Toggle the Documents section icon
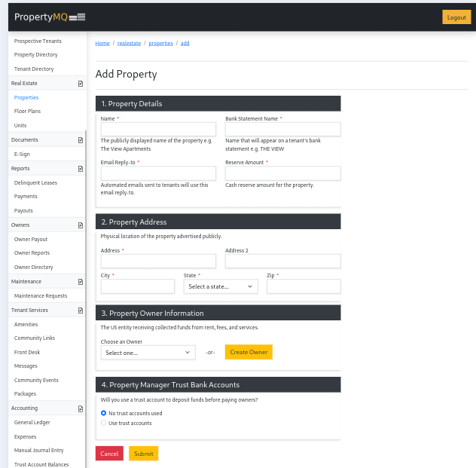476x468 pixels. coord(81,140)
